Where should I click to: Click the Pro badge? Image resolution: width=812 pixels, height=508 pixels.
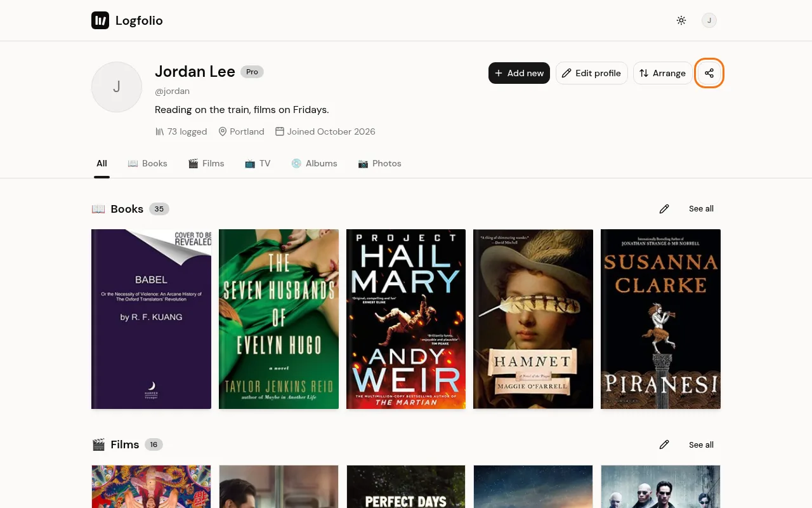pos(252,72)
